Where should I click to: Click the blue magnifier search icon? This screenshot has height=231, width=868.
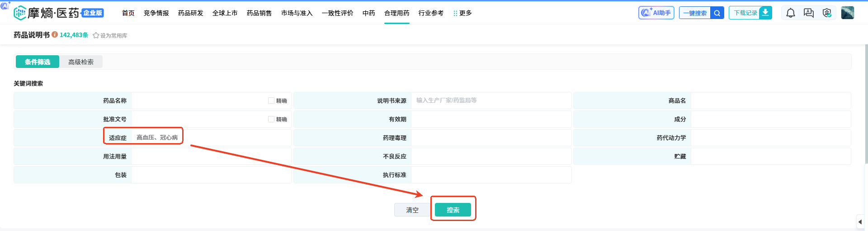coord(717,13)
